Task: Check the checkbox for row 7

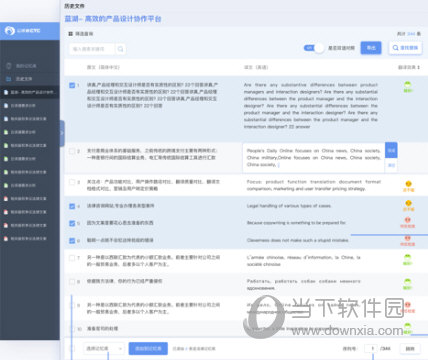Action: [72, 258]
